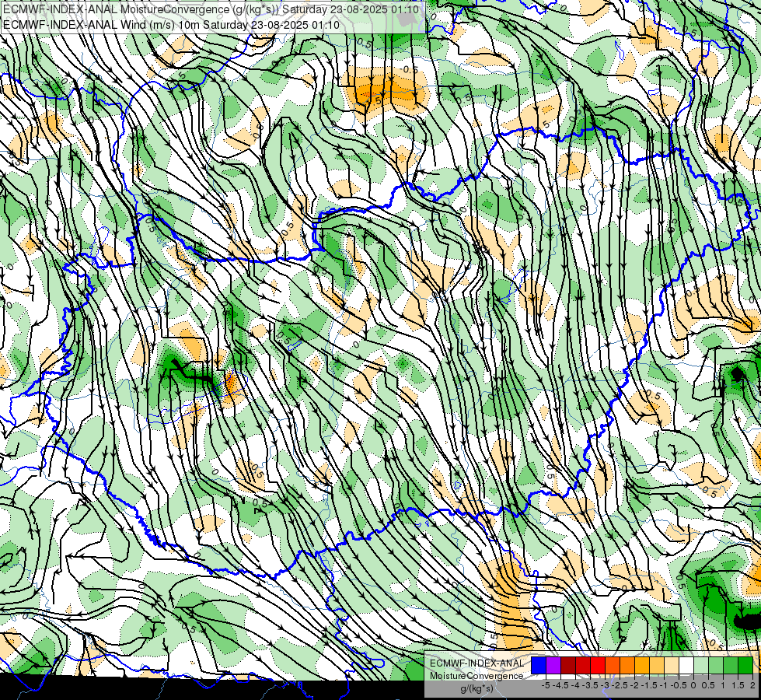
Task: Click the light orange swatch between -1.5 and -1
Action: (657, 665)
